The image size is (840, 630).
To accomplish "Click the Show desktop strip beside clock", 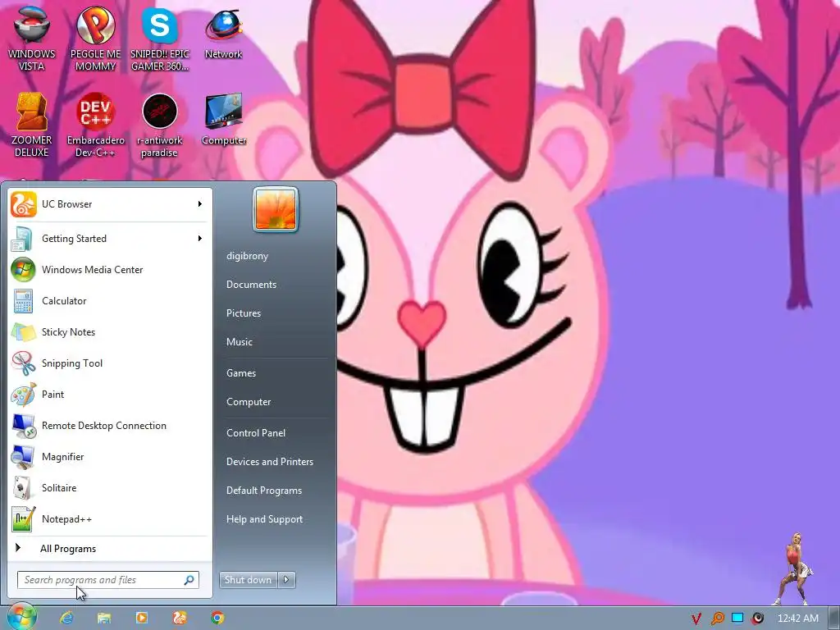I will click(x=834, y=618).
